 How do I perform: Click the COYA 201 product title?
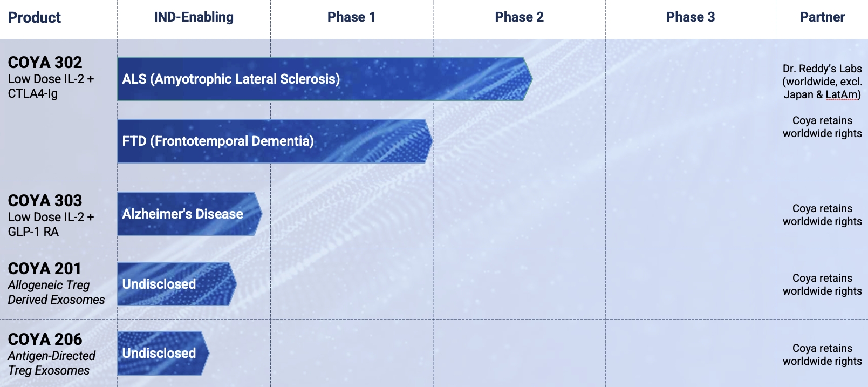coord(45,269)
